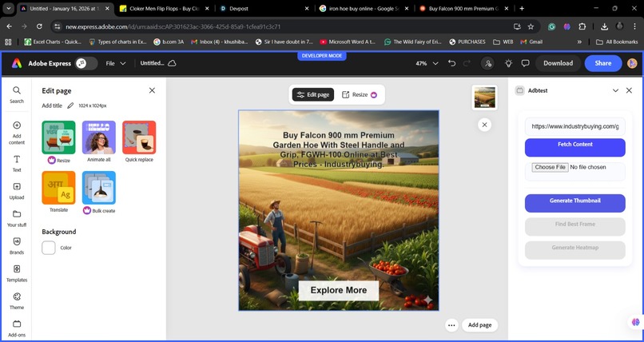Click the Generate Thumbnail button

pos(575,203)
